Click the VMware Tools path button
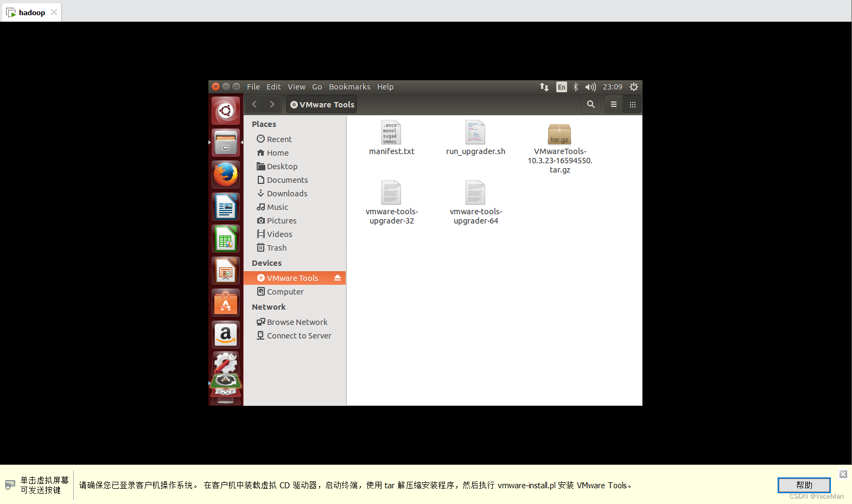852x504 pixels. click(322, 105)
